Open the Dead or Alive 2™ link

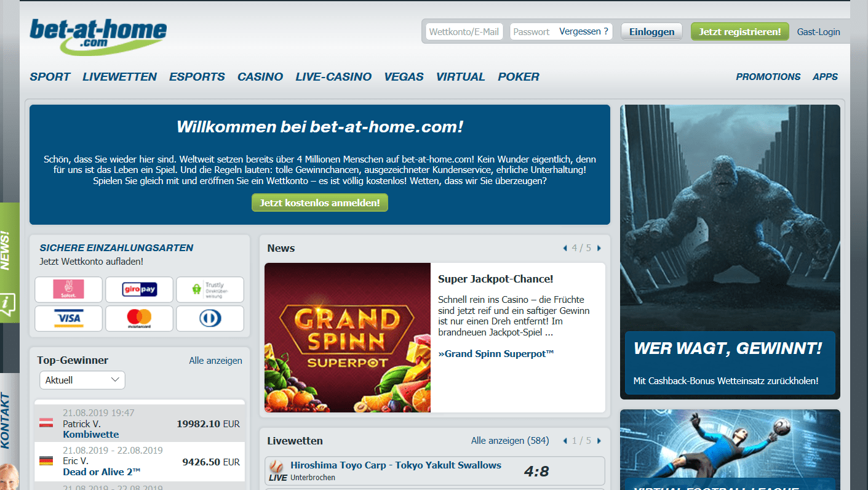coord(102,472)
